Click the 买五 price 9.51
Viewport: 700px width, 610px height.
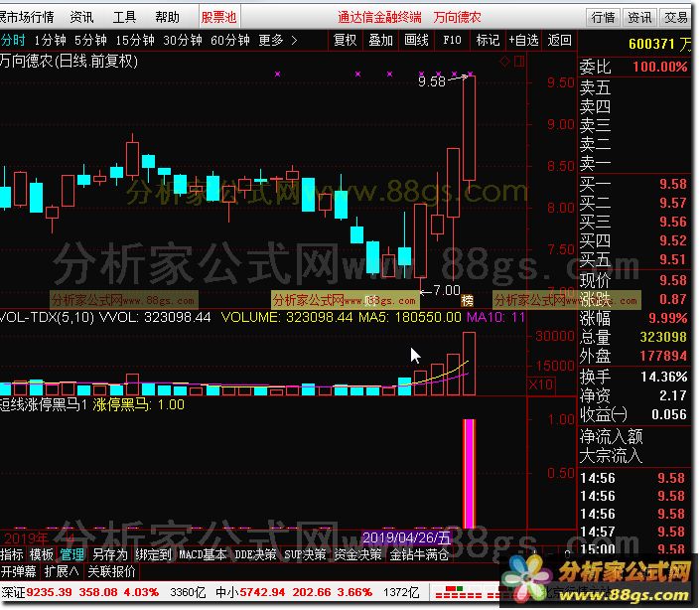[x=673, y=259]
